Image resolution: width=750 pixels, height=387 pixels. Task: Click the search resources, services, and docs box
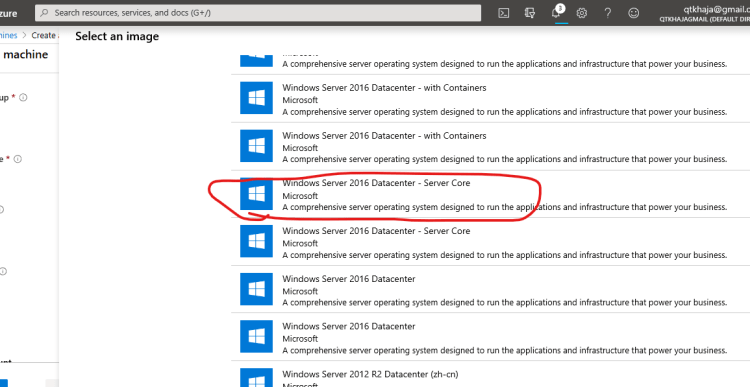coord(258,13)
